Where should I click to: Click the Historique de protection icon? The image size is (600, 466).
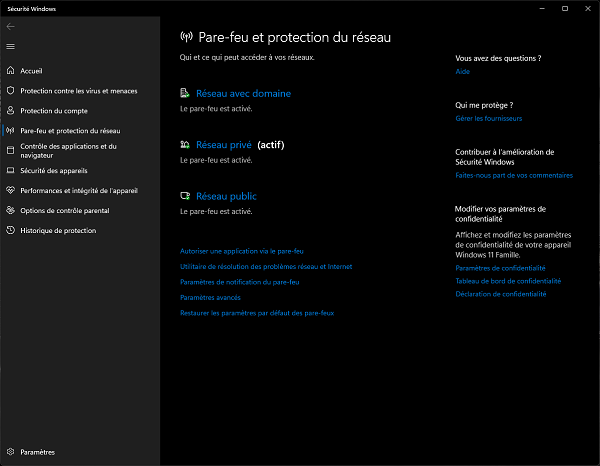pos(10,230)
